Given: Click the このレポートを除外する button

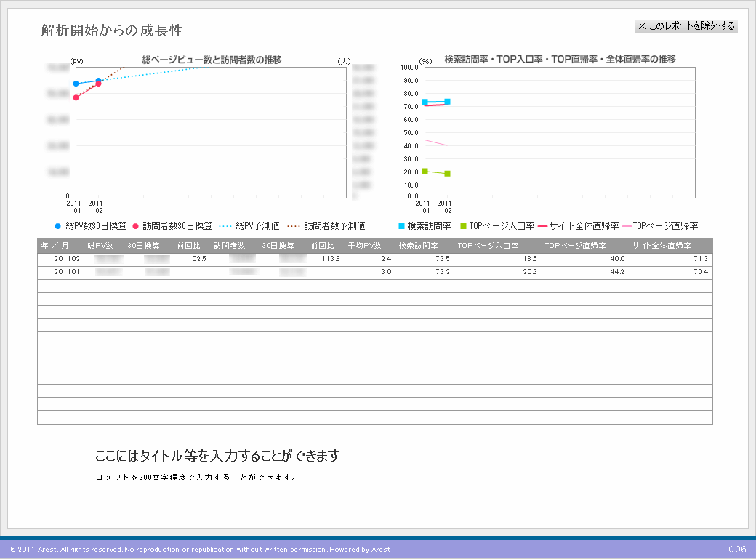Looking at the screenshot, I should (686, 26).
